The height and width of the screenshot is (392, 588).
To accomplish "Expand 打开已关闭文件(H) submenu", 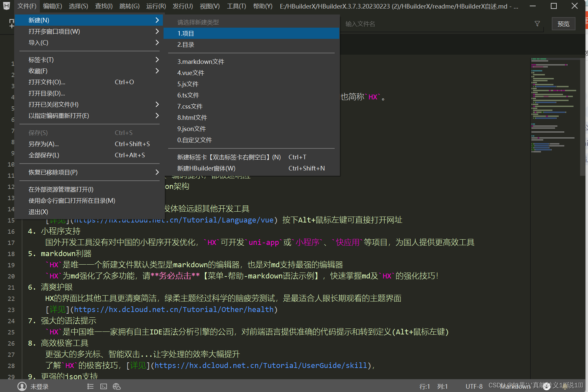I will point(157,104).
